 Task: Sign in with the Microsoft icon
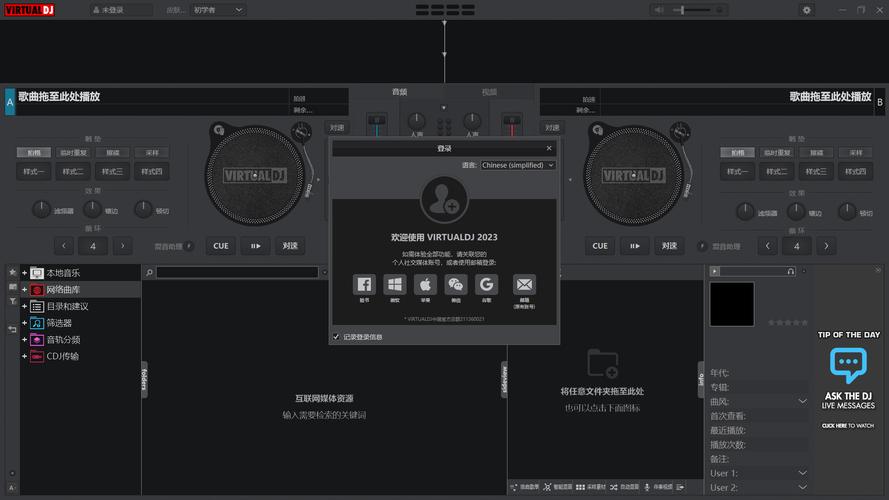click(x=395, y=285)
